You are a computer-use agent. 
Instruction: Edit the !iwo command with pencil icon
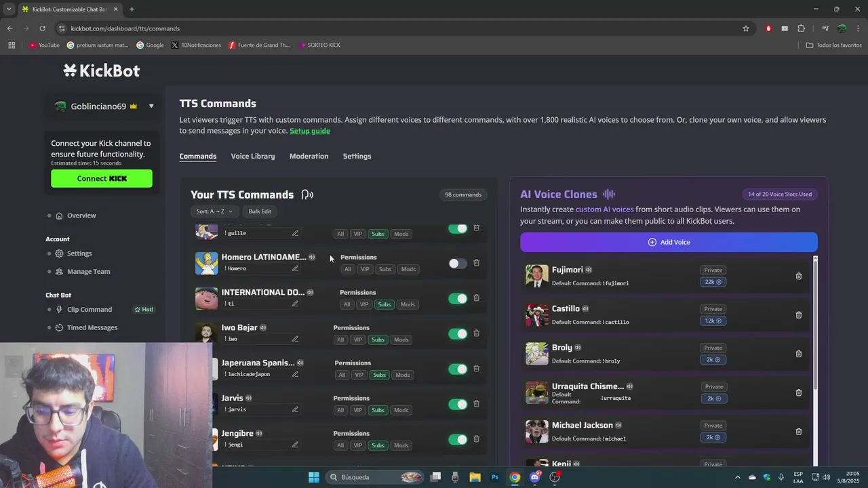click(295, 339)
